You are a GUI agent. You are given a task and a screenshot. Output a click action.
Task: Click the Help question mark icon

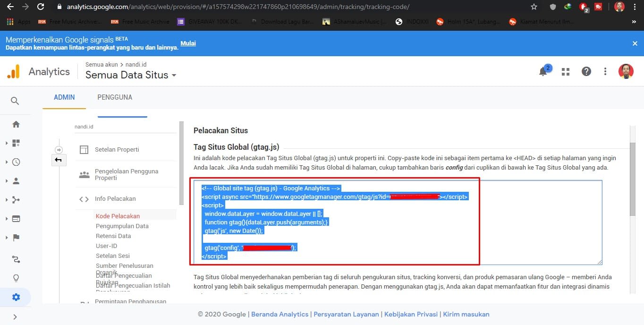(586, 71)
